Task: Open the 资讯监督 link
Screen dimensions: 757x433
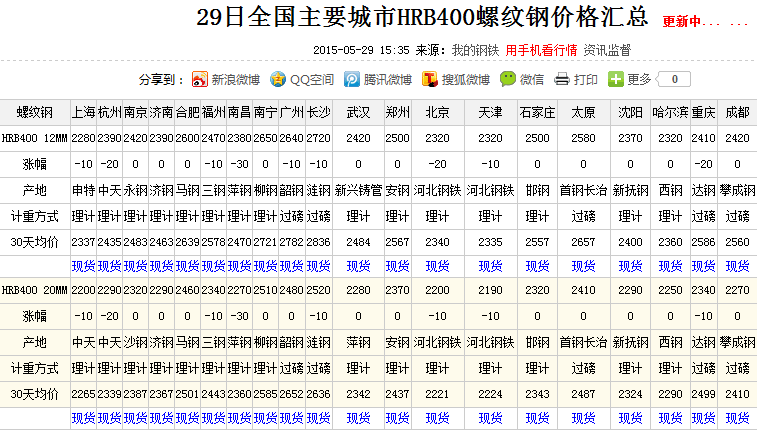Action: 607,50
